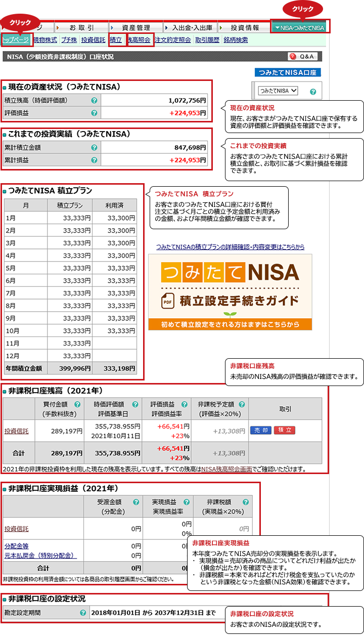Open 投資信託 link in 非課税口座残高 table
This screenshot has width=364, height=639.
point(16,431)
